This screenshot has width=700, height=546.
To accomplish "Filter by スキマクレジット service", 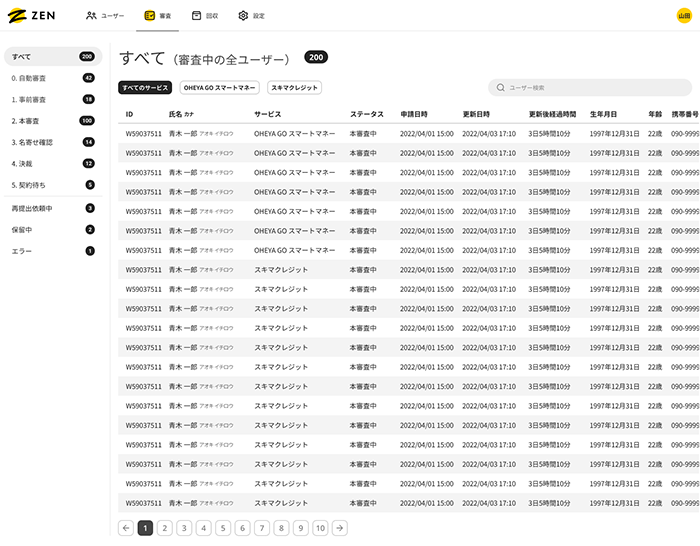I will 294,88.
